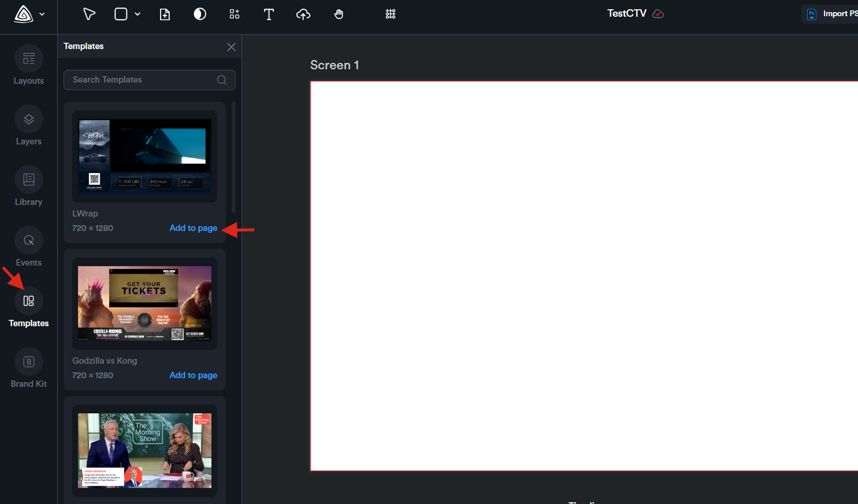This screenshot has height=504, width=858.
Task: Click the cloud upload icon
Action: pos(303,14)
